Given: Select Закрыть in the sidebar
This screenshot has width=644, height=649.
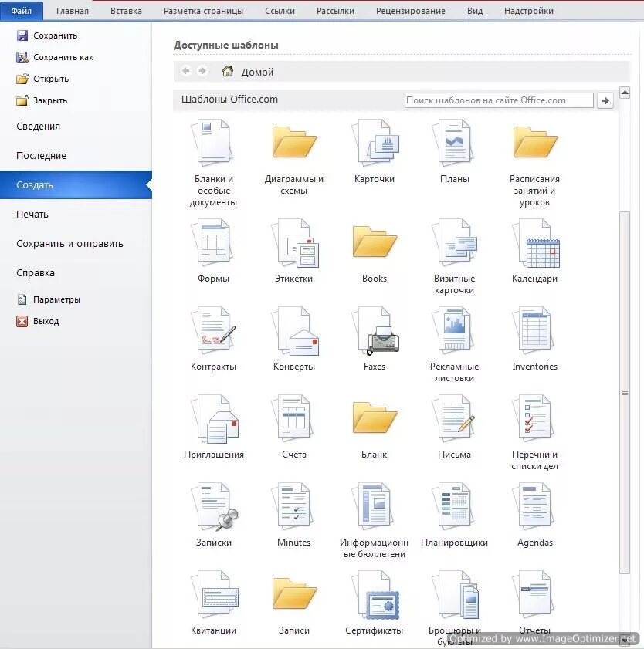Looking at the screenshot, I should click(42, 100).
